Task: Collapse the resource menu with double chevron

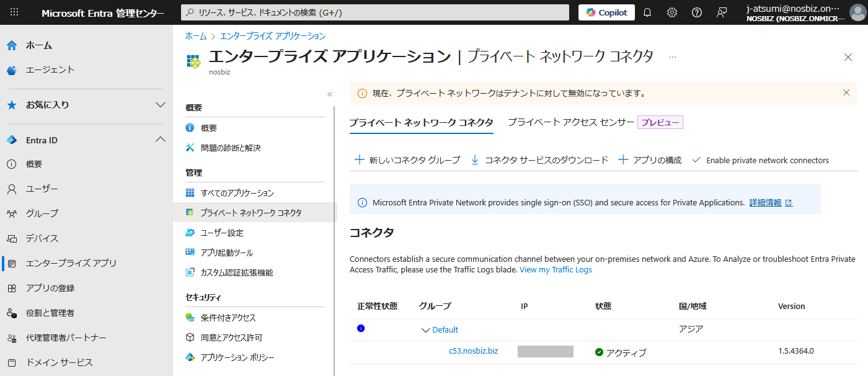Action: 330,94
